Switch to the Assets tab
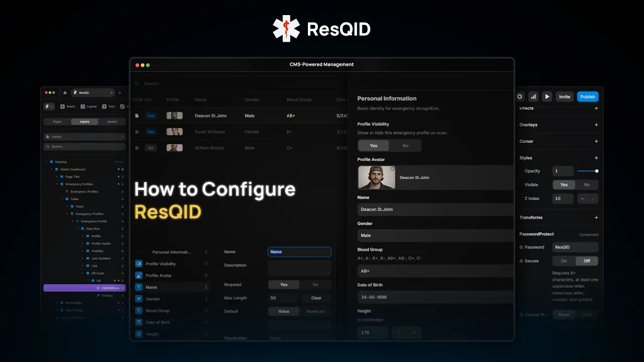Viewport: 644px width, 362px height. coord(112,122)
